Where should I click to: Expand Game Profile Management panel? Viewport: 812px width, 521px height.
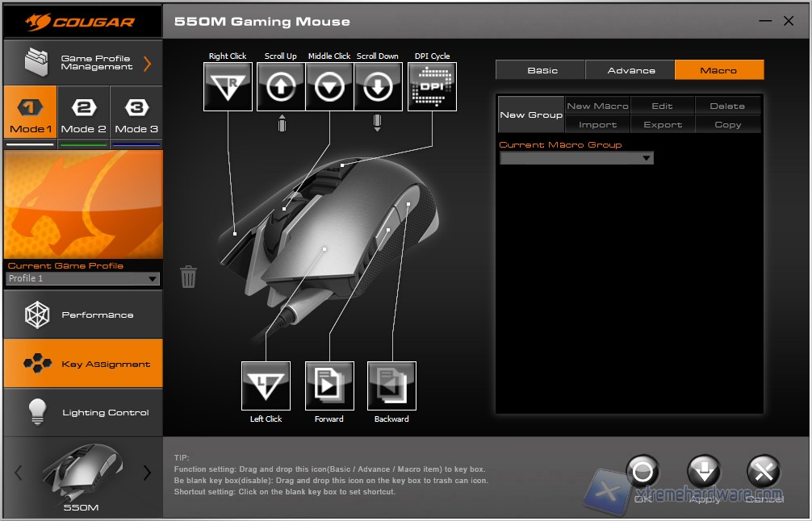click(82, 63)
